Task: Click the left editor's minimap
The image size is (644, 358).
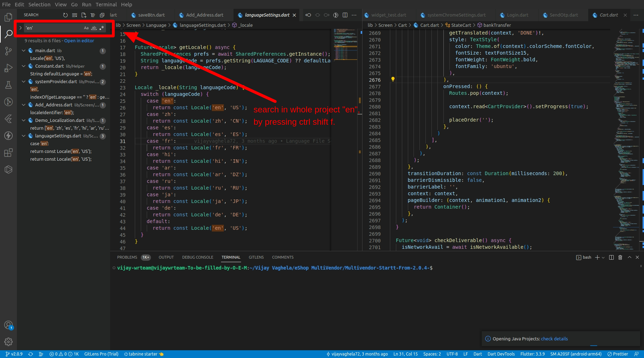Action: 346,46
